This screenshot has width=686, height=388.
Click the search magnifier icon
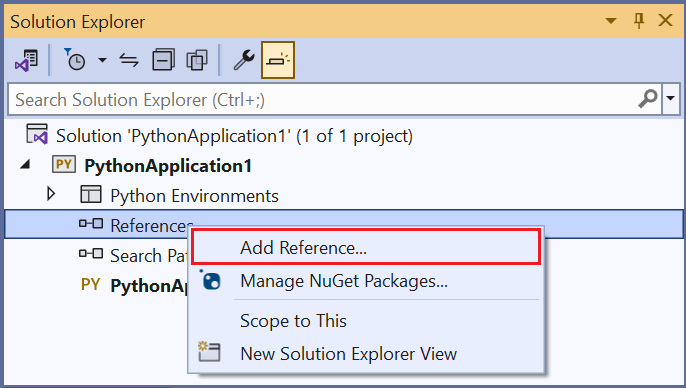(648, 99)
